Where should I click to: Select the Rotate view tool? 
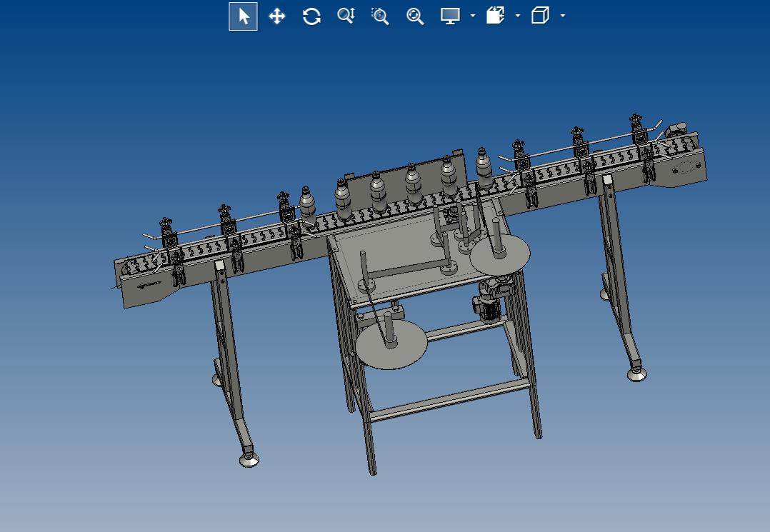311,16
